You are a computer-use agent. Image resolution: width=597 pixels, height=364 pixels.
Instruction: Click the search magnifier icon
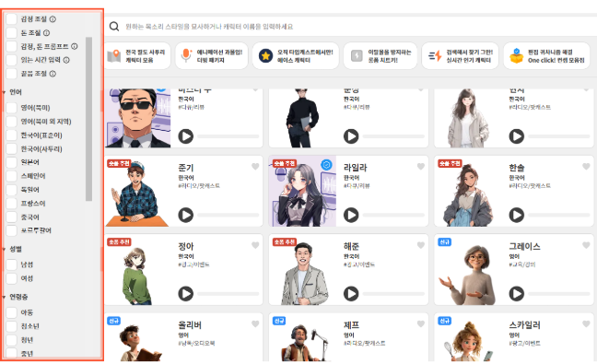pos(114,27)
